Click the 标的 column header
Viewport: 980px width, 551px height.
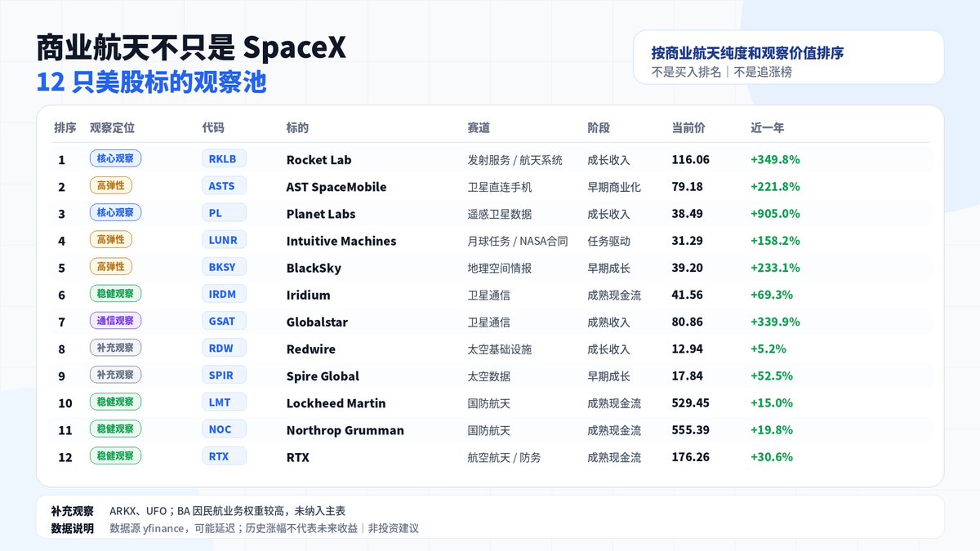297,128
